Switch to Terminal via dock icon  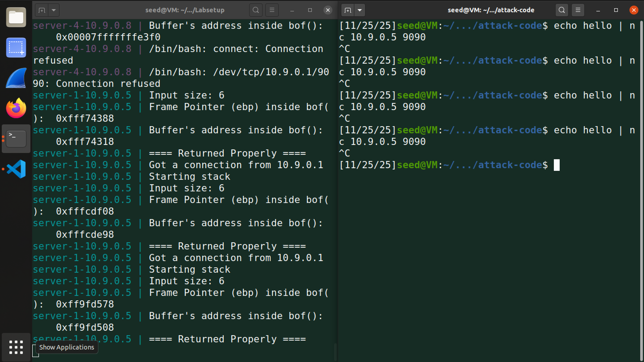point(16,138)
